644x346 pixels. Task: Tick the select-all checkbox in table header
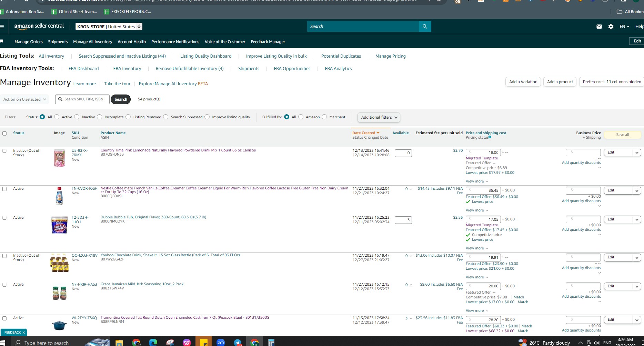pyautogui.click(x=4, y=134)
